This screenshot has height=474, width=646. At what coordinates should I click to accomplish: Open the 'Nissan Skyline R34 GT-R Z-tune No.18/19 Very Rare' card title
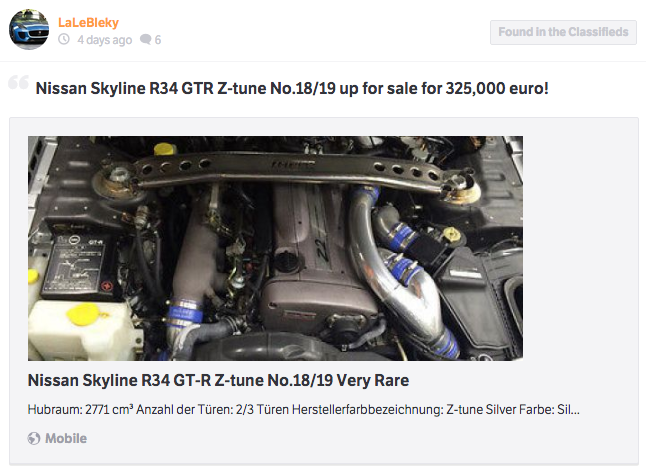click(x=218, y=381)
